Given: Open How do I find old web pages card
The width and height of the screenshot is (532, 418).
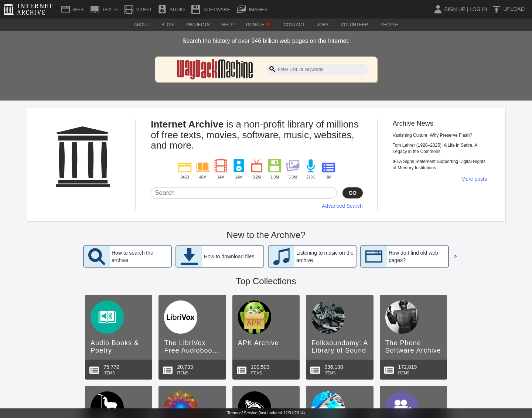Looking at the screenshot, I should pyautogui.click(x=405, y=256).
